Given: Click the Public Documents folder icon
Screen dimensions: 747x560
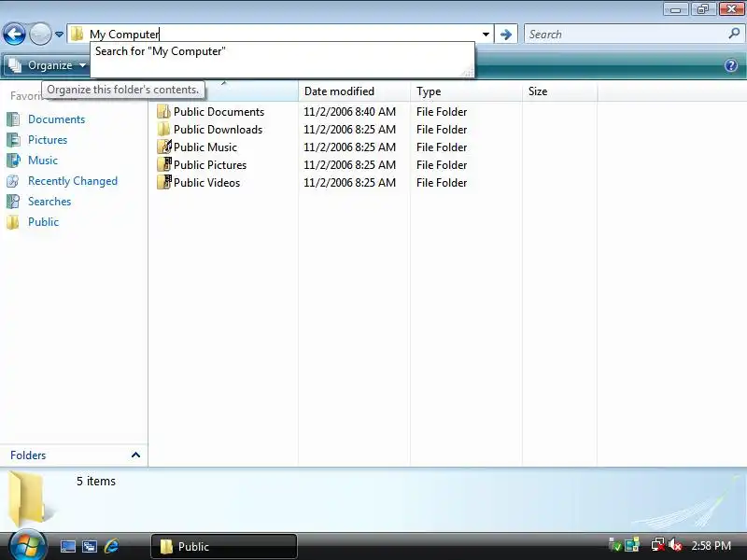Looking at the screenshot, I should (x=164, y=111).
